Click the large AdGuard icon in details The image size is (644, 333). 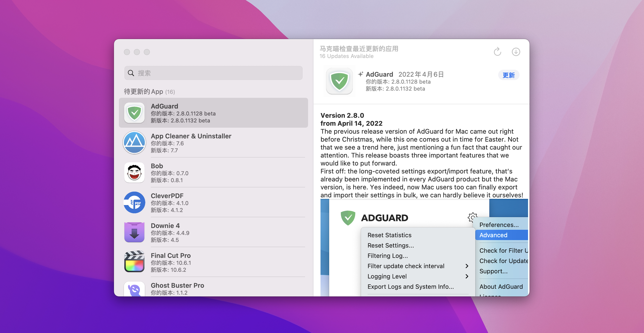point(339,81)
